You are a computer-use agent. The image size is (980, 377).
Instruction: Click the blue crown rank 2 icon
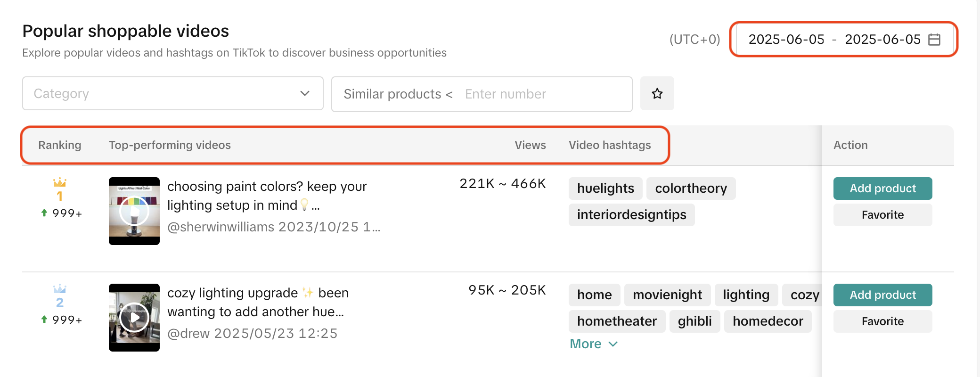point(60,289)
